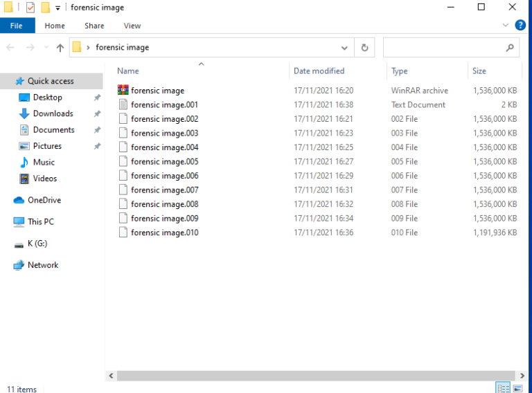This screenshot has height=393, width=532.
Task: Click the horizontal scrollbar right arrow
Action: [x=522, y=376]
